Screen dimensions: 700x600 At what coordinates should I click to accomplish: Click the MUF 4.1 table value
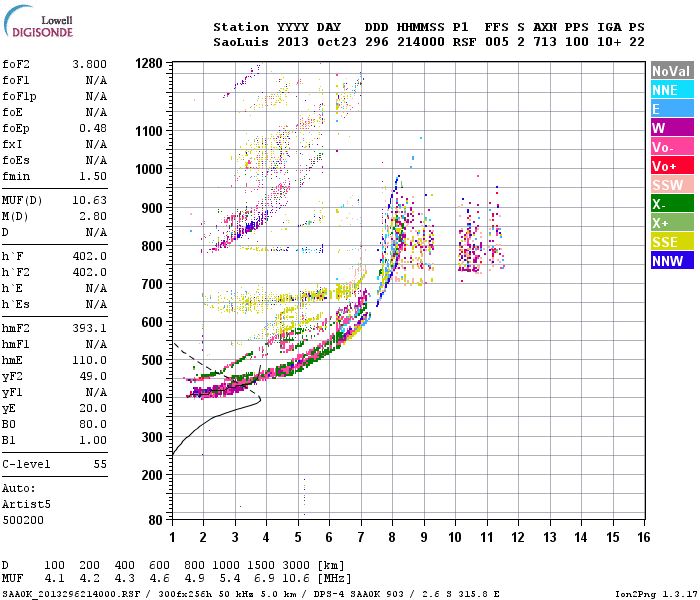(x=54, y=579)
